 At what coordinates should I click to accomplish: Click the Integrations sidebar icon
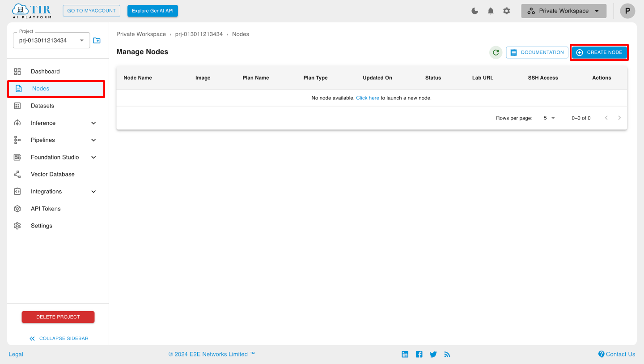[x=17, y=192]
